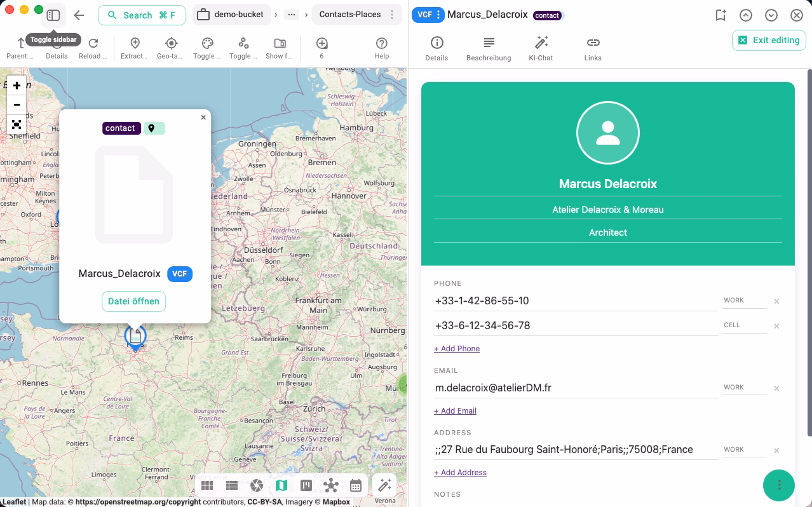Screen dimensions: 812x507
Task: Open the Beschreibung tab
Action: [489, 48]
